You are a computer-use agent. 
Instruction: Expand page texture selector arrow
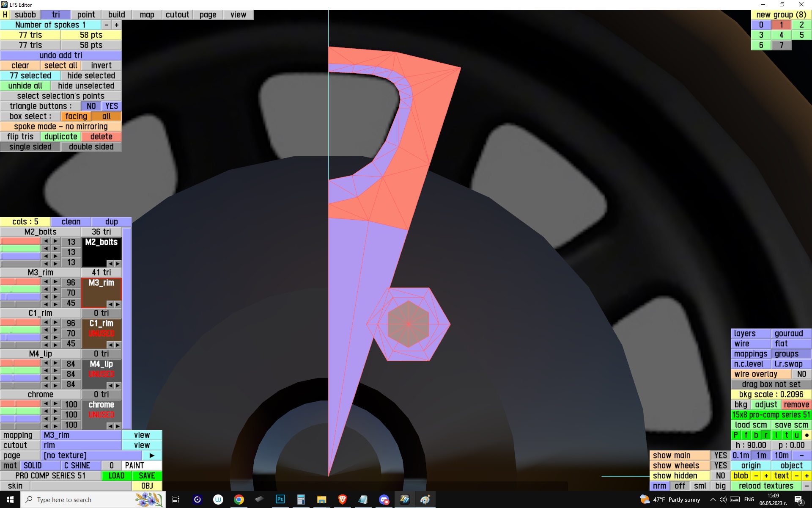[152, 456]
